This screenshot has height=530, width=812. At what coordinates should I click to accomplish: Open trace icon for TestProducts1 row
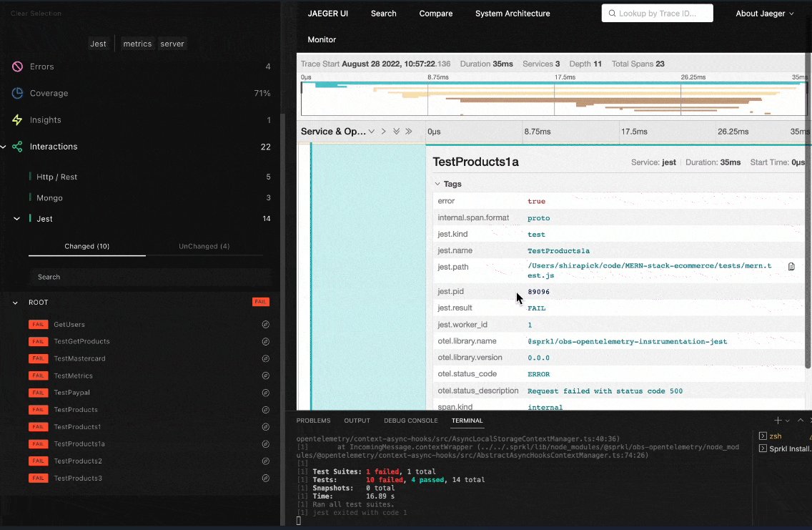[266, 427]
